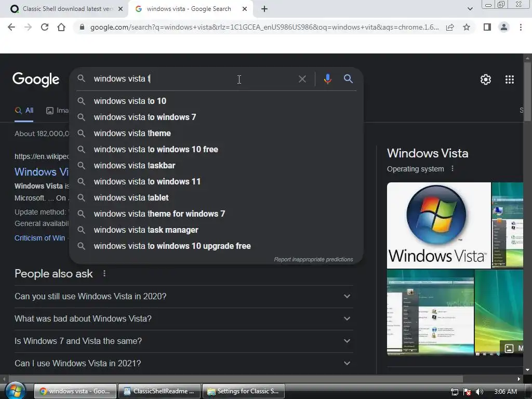Start voice search with the microphone
The image size is (532, 399).
pos(327,79)
